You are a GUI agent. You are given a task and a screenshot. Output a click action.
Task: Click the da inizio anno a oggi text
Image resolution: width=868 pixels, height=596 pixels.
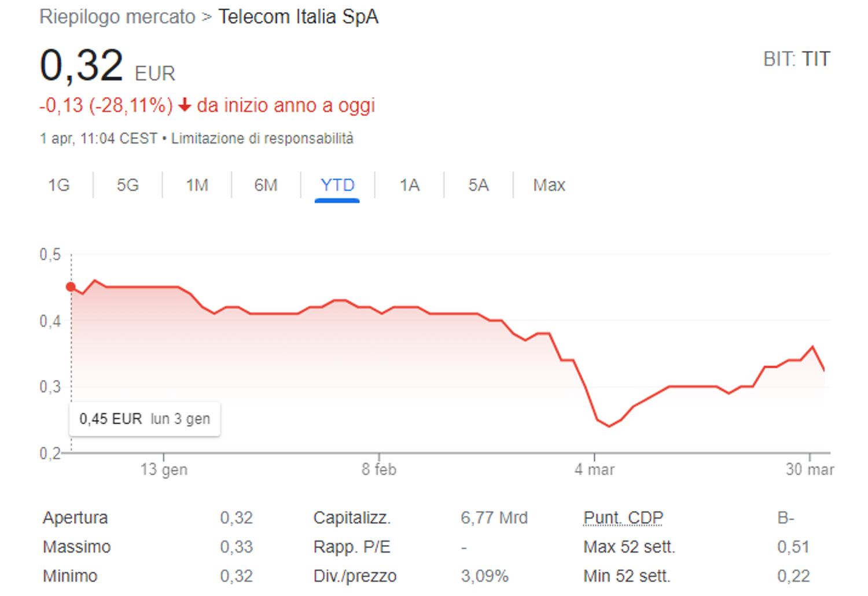(286, 105)
